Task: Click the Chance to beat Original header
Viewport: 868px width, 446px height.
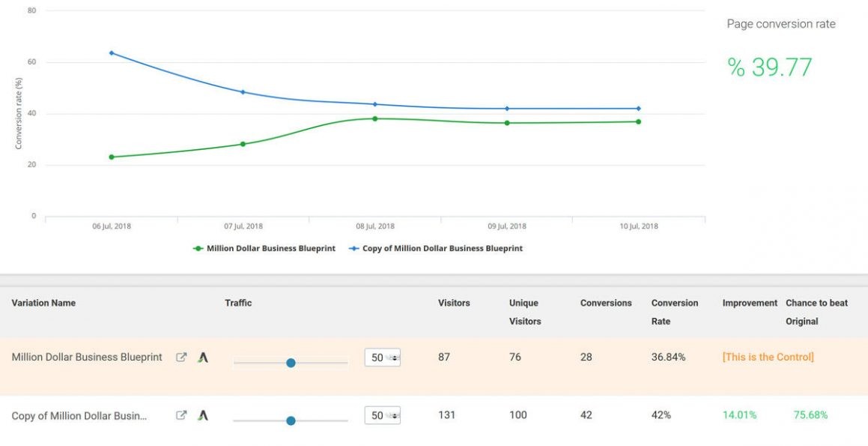Action: coord(816,312)
